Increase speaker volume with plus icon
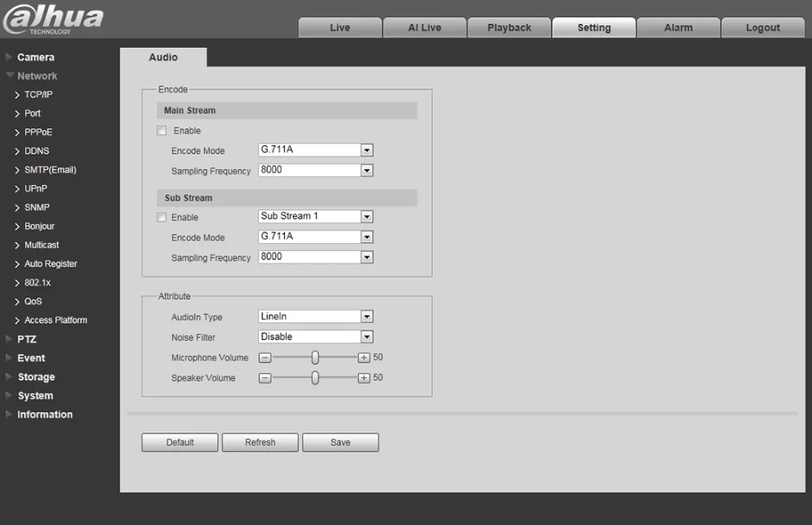The width and height of the screenshot is (812, 525). (364, 378)
